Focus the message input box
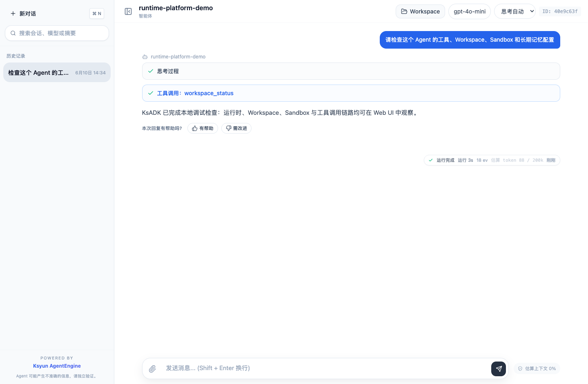The height and width of the screenshot is (384, 588). pos(325,368)
